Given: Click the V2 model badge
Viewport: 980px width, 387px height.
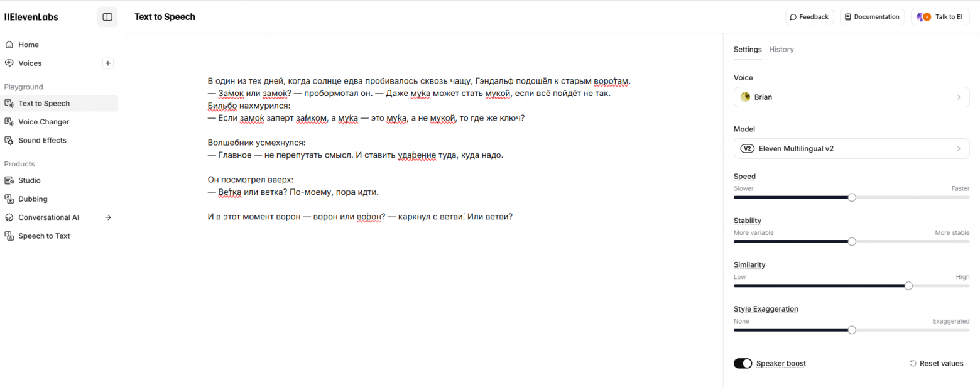Looking at the screenshot, I should coord(748,149).
